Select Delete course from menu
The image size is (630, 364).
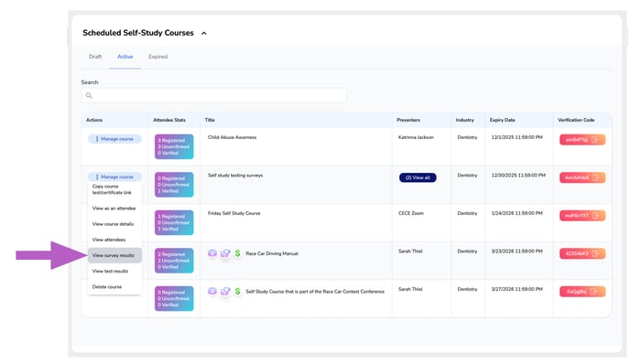coord(114,286)
